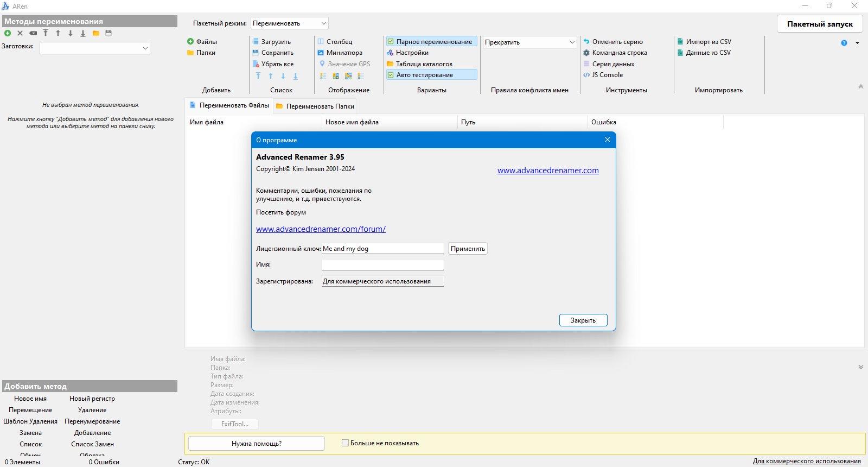Open Командная строка tool

pos(615,53)
